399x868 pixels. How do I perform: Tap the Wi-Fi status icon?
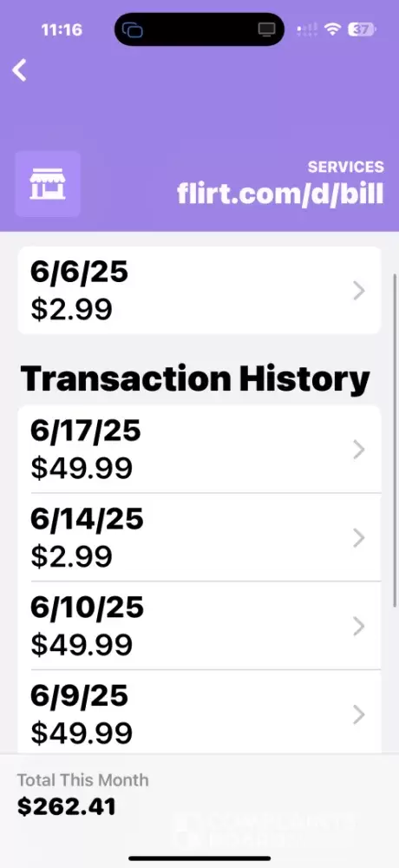(x=332, y=29)
